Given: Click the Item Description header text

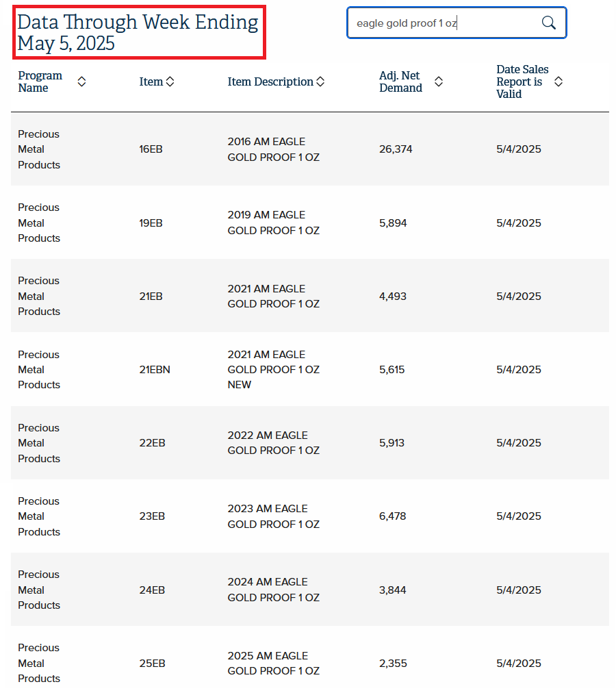Looking at the screenshot, I should point(270,81).
